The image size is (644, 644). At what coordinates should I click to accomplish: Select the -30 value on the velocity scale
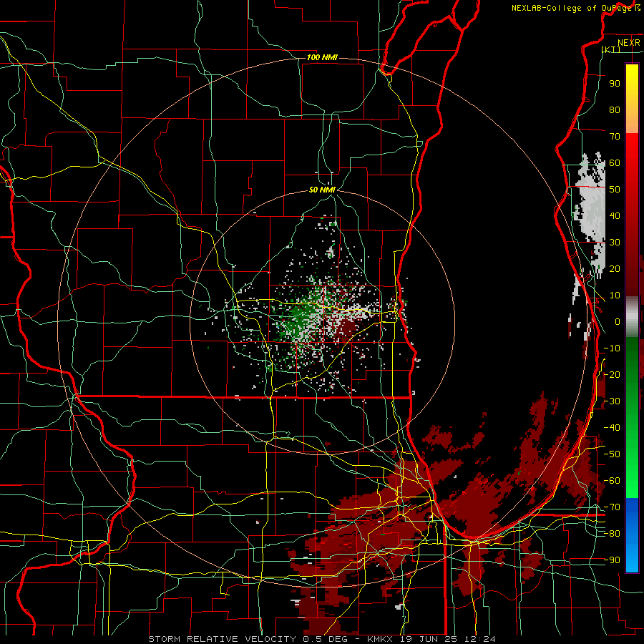coord(612,401)
